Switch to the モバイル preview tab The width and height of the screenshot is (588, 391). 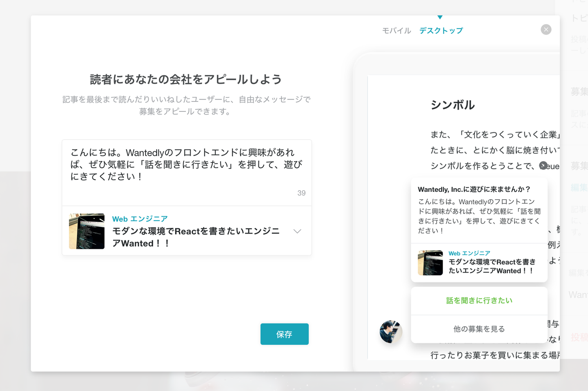click(x=396, y=31)
